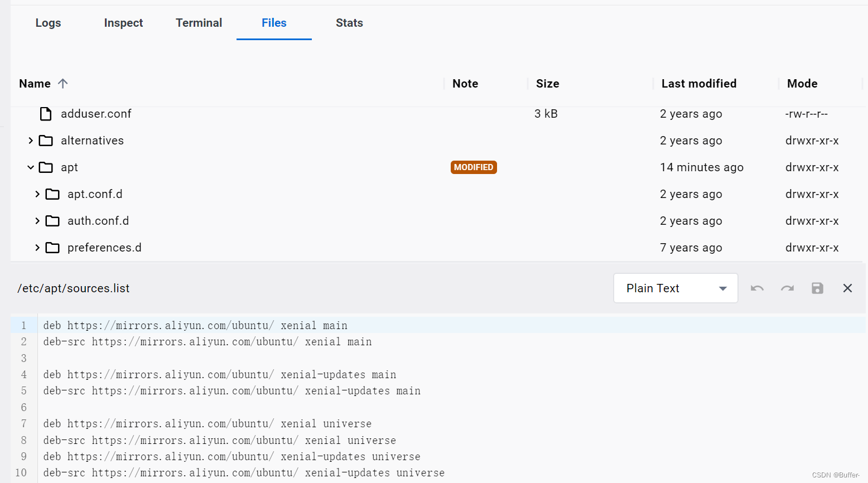Open the Logs tab
Viewport: 868px width, 483px height.
coord(48,23)
